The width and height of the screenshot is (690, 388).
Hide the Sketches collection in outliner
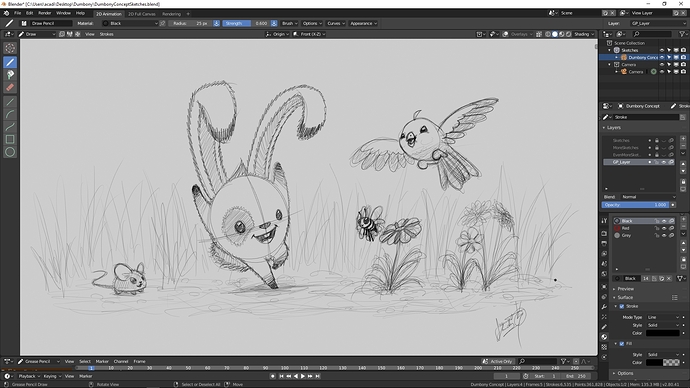662,50
